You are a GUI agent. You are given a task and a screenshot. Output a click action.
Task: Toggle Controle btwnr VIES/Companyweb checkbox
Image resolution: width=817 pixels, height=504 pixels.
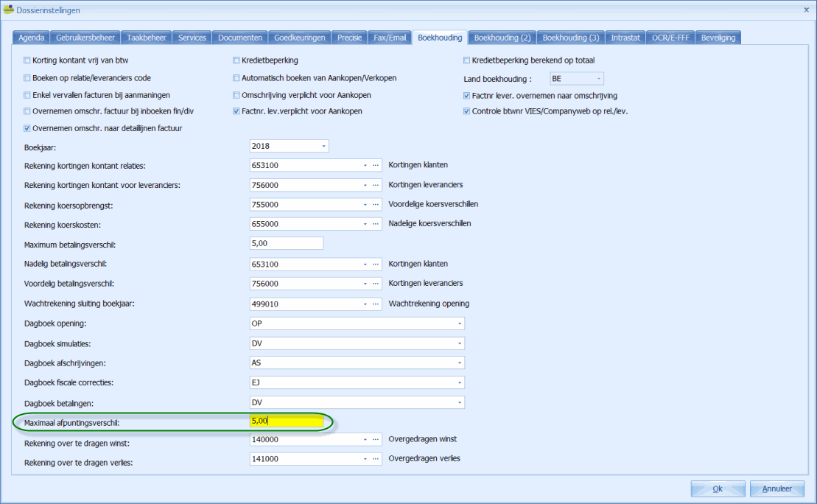click(467, 111)
